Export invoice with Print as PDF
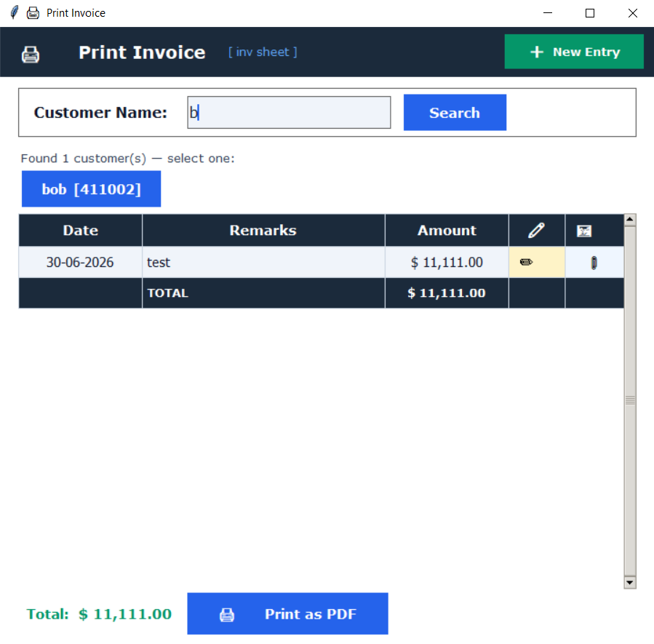Viewport: 654px width, 644px height. [x=287, y=613]
